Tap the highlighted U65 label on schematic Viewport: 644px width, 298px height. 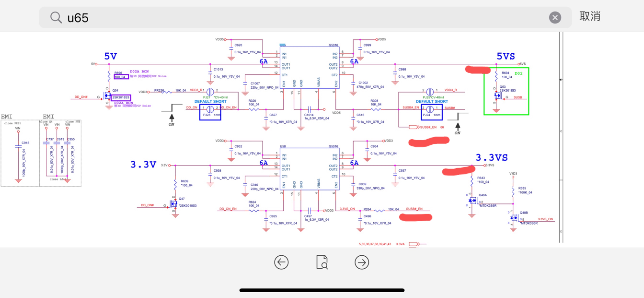[x=283, y=45]
